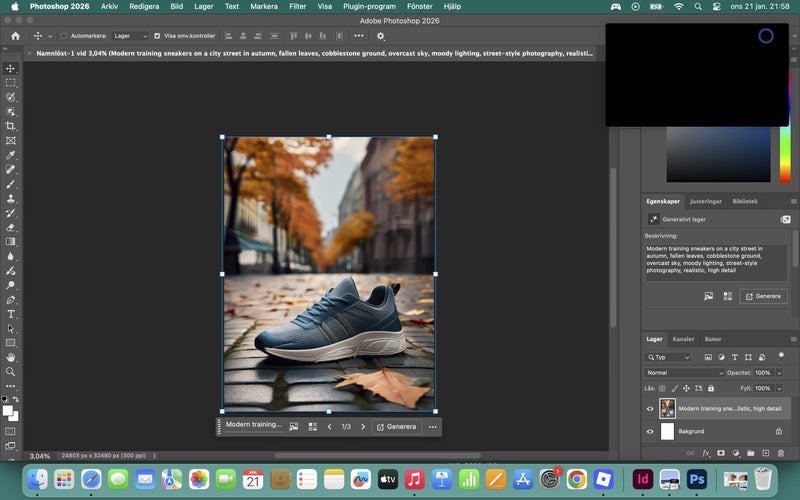
Task: Open the Filter menu
Action: tap(297, 6)
